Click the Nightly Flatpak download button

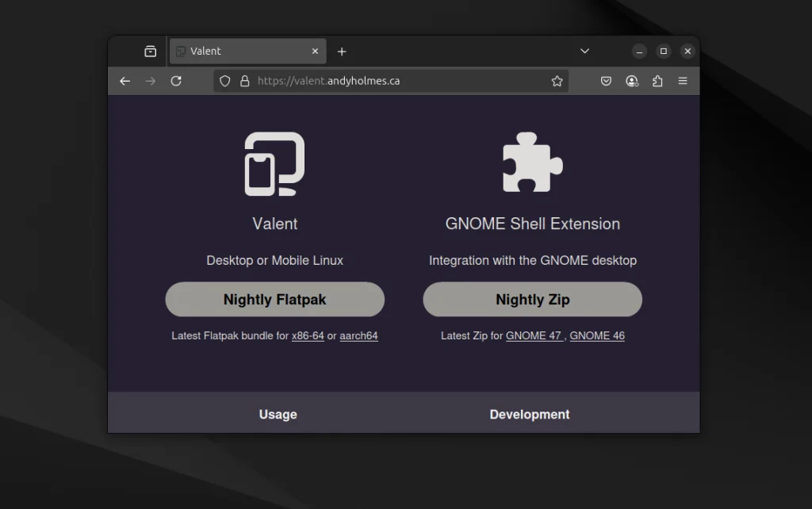click(275, 299)
